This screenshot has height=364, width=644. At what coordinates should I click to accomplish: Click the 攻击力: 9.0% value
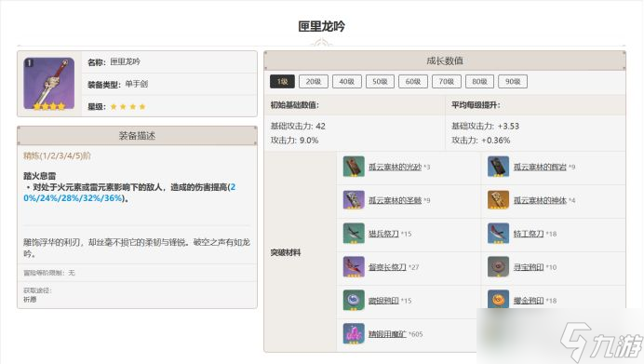tap(294, 140)
